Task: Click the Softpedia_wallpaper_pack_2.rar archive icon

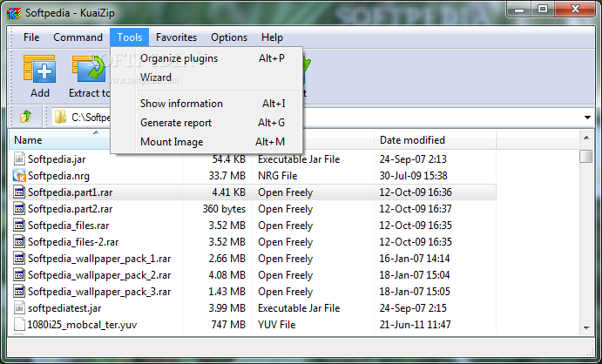Action: [x=19, y=274]
